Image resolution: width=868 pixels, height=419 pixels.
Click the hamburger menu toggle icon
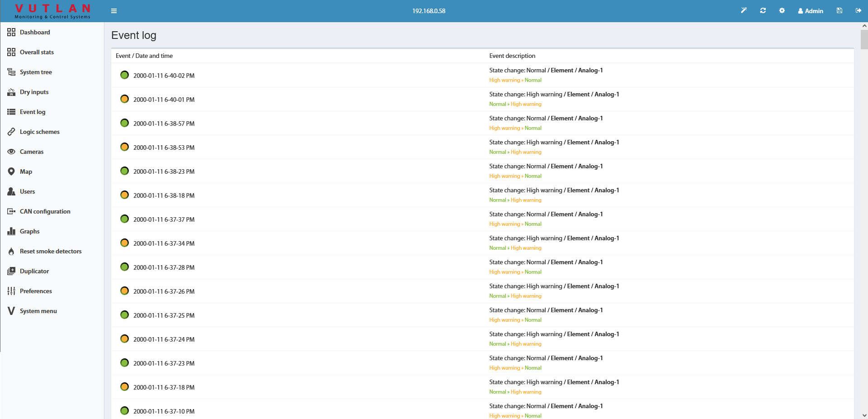tap(114, 11)
